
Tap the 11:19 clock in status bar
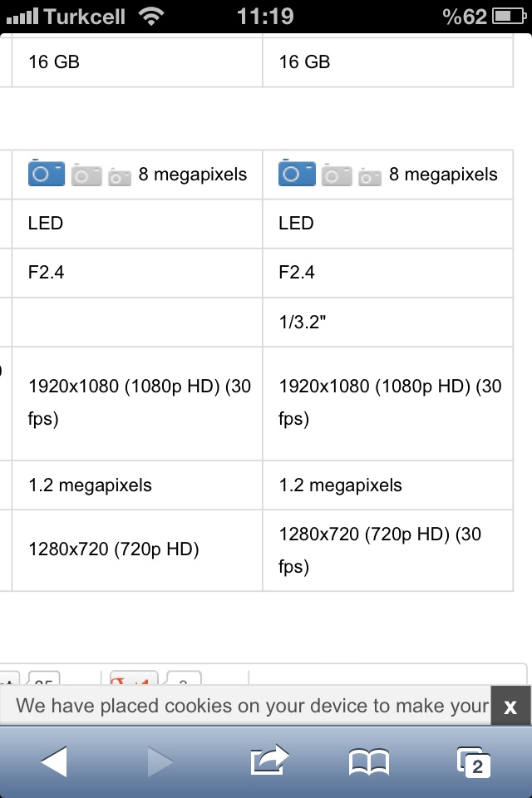tap(265, 17)
